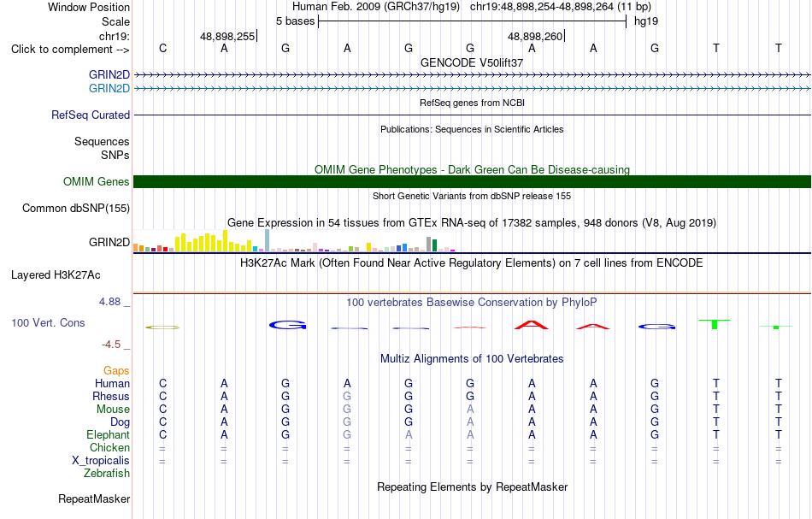Click the SNPs track label
This screenshot has height=519, width=812.
[115, 155]
